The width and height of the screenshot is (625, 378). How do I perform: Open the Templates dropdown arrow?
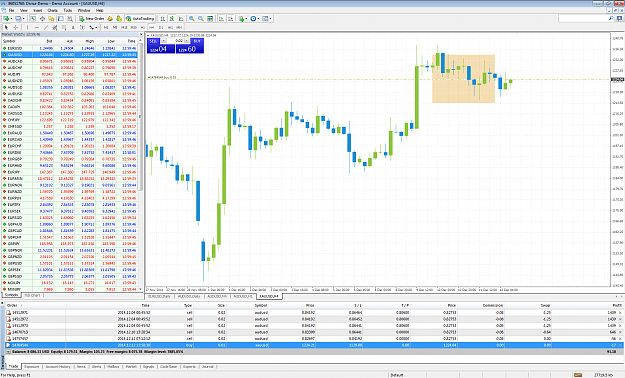(270, 18)
